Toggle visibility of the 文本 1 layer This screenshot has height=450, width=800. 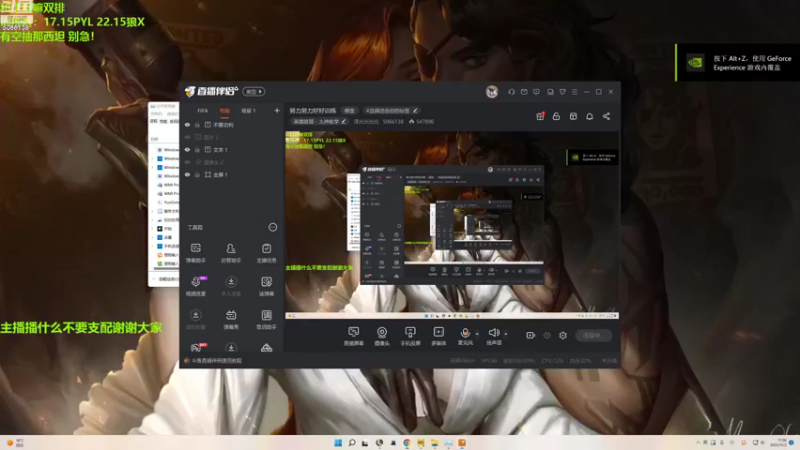click(187, 150)
